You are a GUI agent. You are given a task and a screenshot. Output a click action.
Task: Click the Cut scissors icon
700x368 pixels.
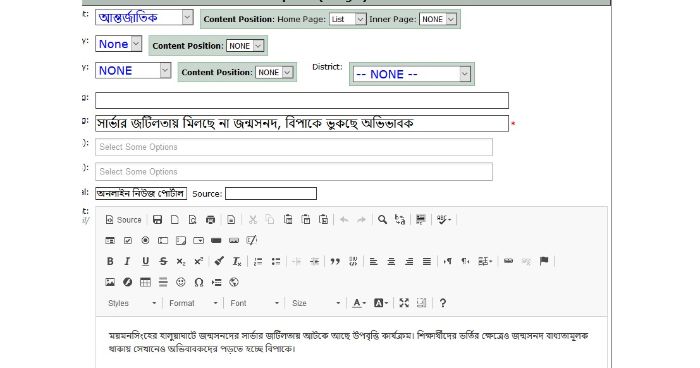point(253,220)
